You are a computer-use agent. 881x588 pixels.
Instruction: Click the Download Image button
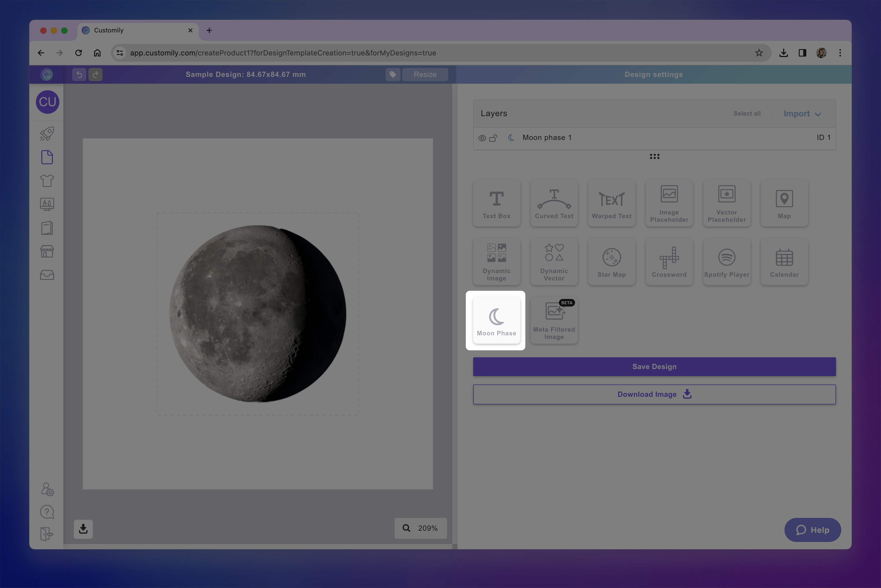coord(654,394)
